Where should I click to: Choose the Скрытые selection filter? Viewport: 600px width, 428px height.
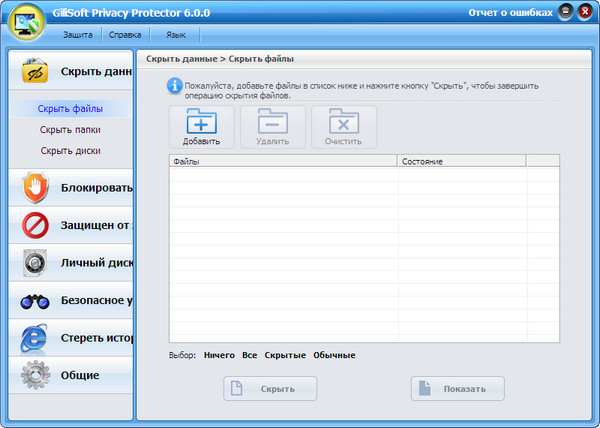[285, 355]
